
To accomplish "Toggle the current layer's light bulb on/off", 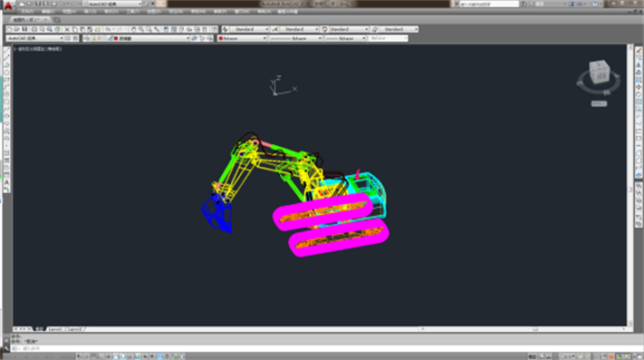I will (x=93, y=38).
